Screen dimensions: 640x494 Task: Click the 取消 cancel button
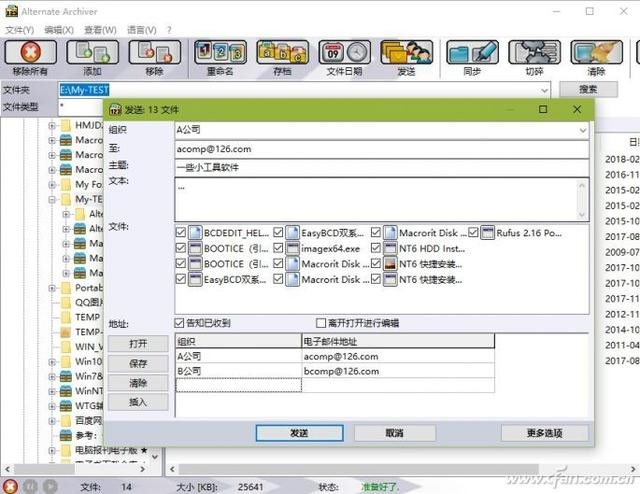pos(395,433)
